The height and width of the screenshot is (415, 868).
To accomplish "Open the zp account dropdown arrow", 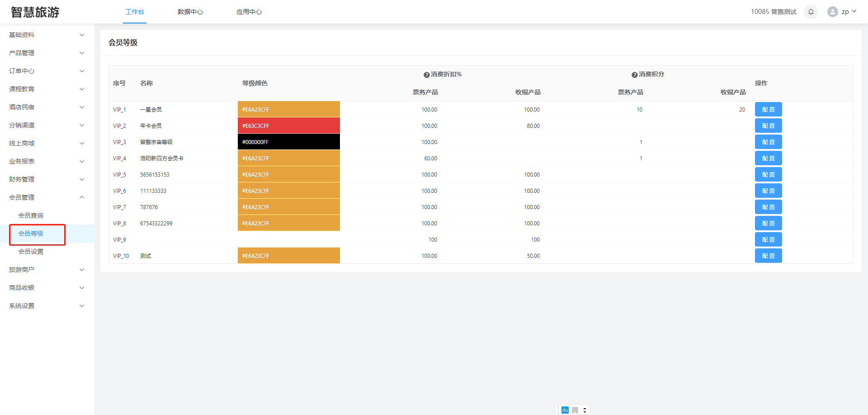I will coord(854,11).
